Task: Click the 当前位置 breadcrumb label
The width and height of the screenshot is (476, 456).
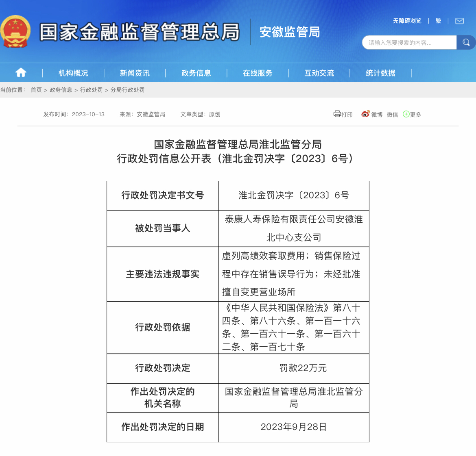Action: point(13,90)
